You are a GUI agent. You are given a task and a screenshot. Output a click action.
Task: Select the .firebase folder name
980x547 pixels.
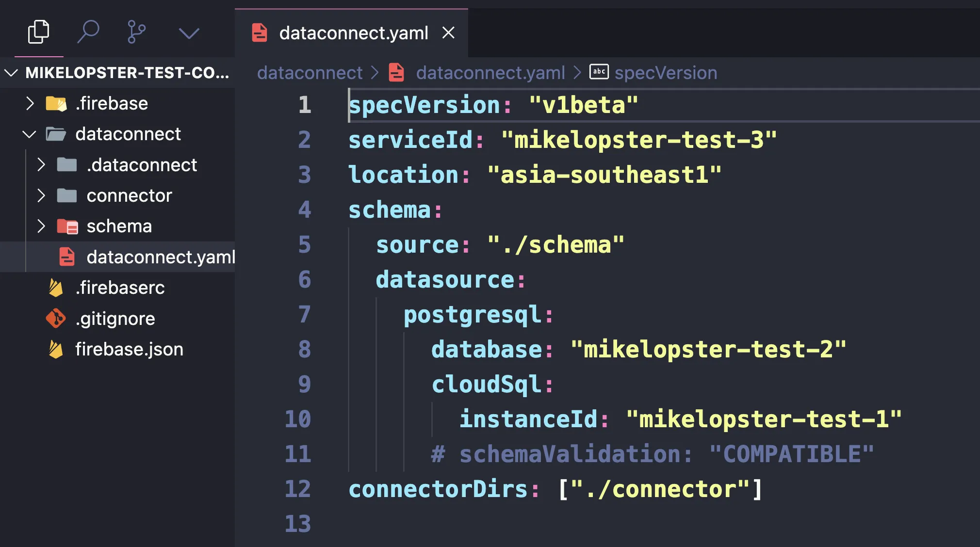point(112,103)
